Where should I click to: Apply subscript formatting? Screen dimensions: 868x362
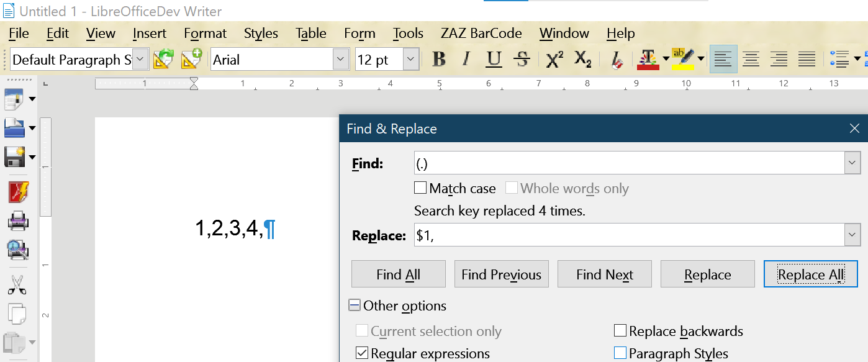click(x=582, y=58)
